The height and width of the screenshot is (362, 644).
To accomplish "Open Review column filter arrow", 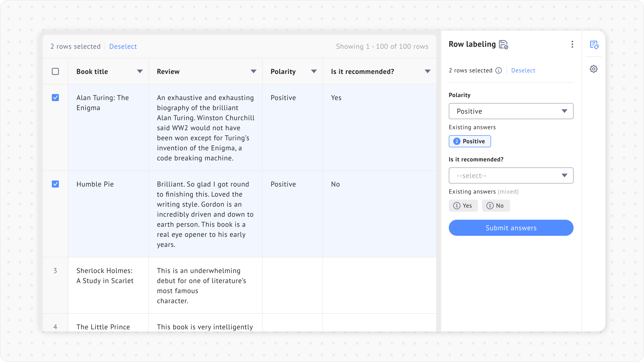I will 253,71.
